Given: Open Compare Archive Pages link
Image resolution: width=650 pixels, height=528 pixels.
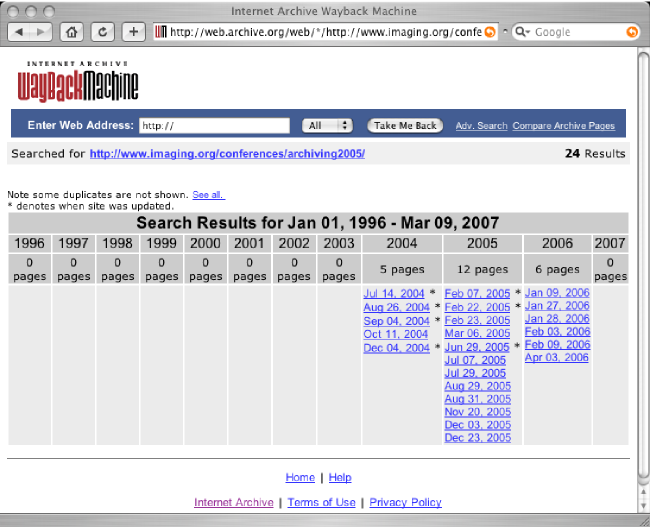Looking at the screenshot, I should 563,126.
